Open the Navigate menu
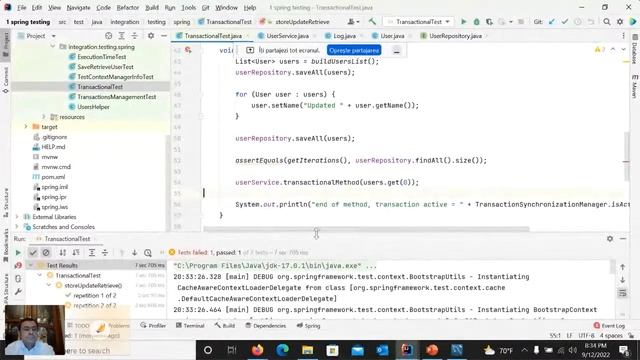Viewport: 640px width, 360px height. point(78,7)
